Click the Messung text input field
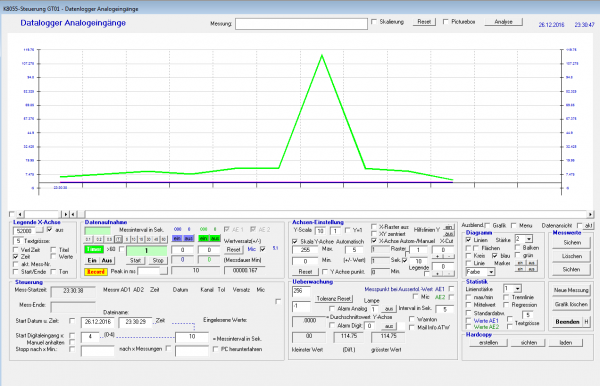600x386 pixels. 301,24
